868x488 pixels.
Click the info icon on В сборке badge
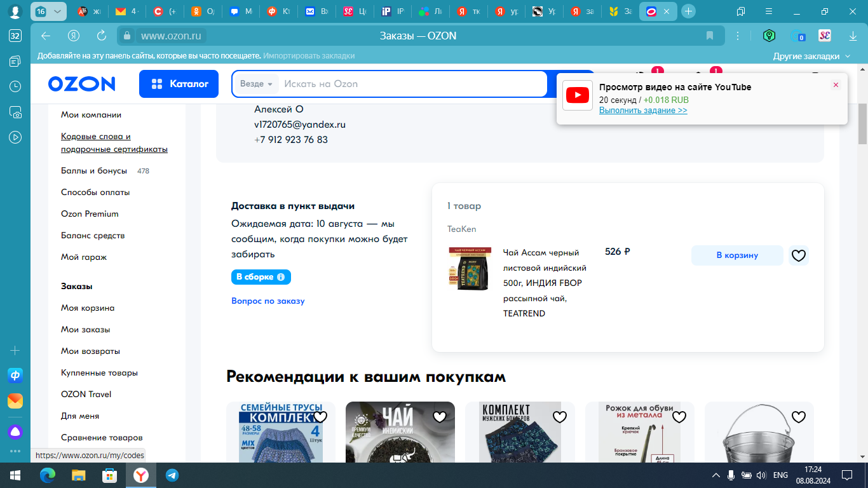click(281, 277)
